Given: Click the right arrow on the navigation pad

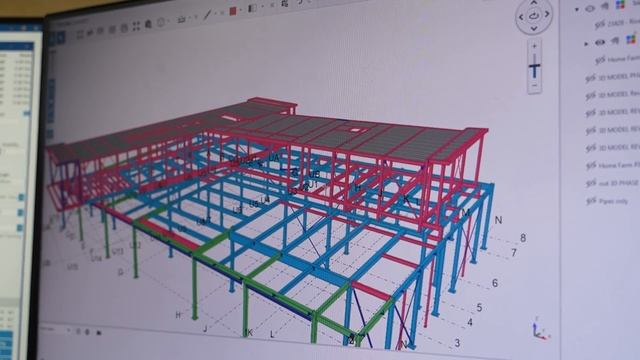Looking at the screenshot, I should pos(547,14).
